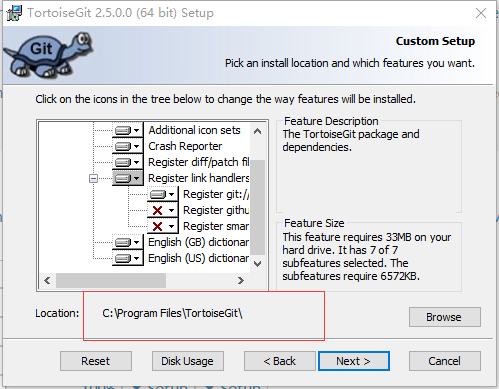Collapse the Register link handlers tree node
Image resolution: width=499 pixels, height=389 pixels.
pos(93,179)
